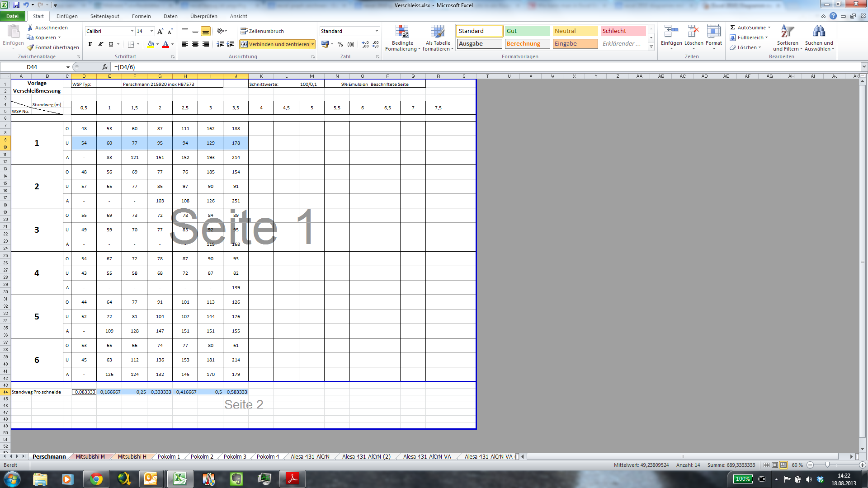Click the percent number format icon
Screen dimensions: 868x488
pos(340,44)
